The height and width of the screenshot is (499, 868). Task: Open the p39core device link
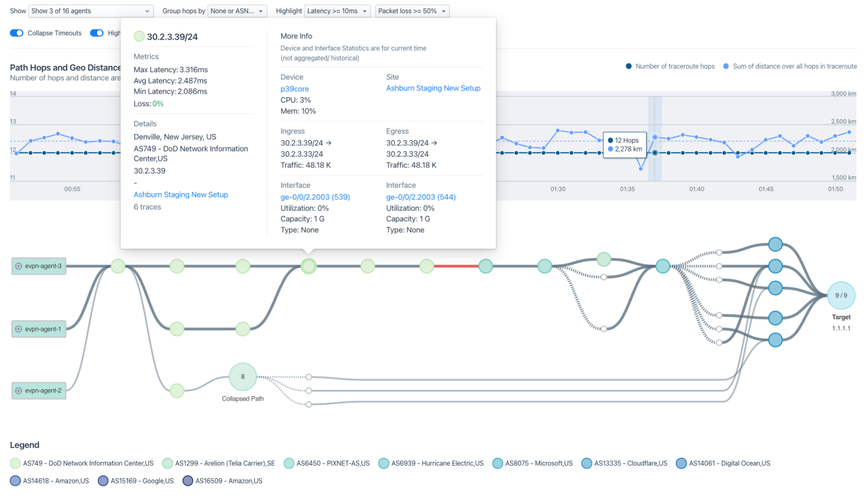pyautogui.click(x=295, y=89)
